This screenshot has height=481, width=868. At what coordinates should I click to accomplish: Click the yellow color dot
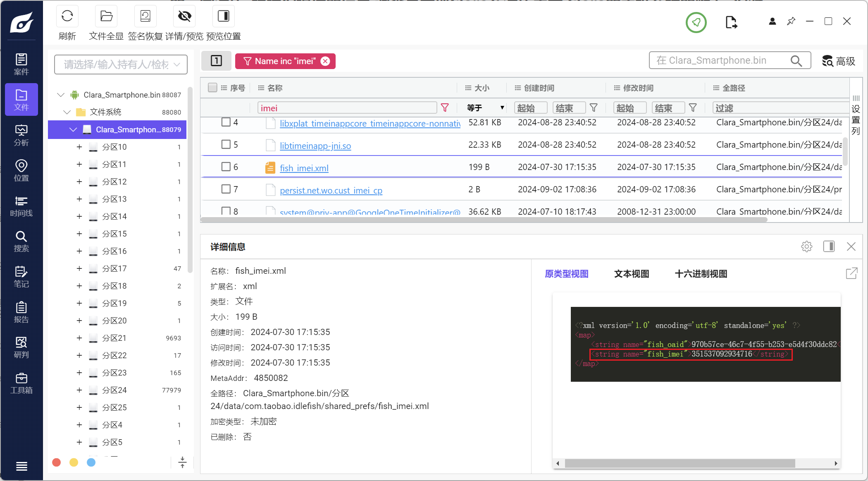tap(74, 462)
